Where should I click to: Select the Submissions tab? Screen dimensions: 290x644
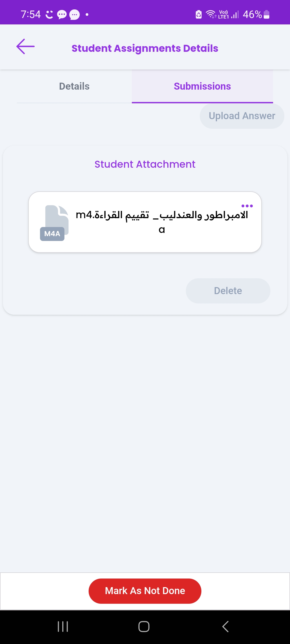pyautogui.click(x=202, y=86)
